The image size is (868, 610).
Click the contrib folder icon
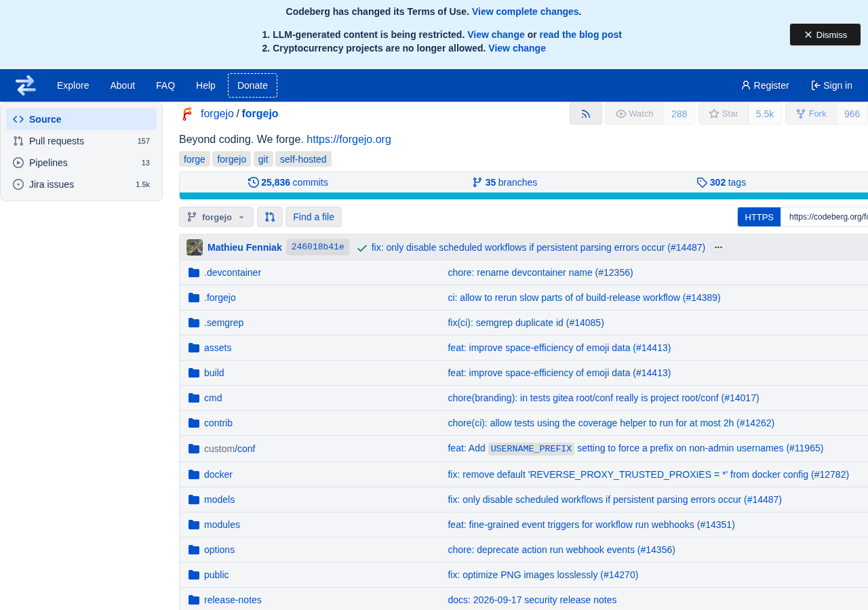pyautogui.click(x=194, y=423)
